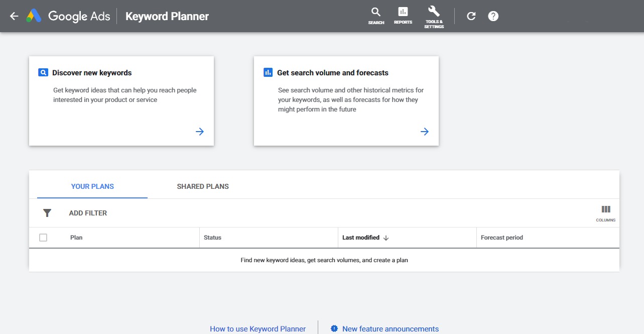Image resolution: width=644 pixels, height=334 pixels.
Task: Click the Add Filter funnel icon
Action: pyautogui.click(x=47, y=212)
